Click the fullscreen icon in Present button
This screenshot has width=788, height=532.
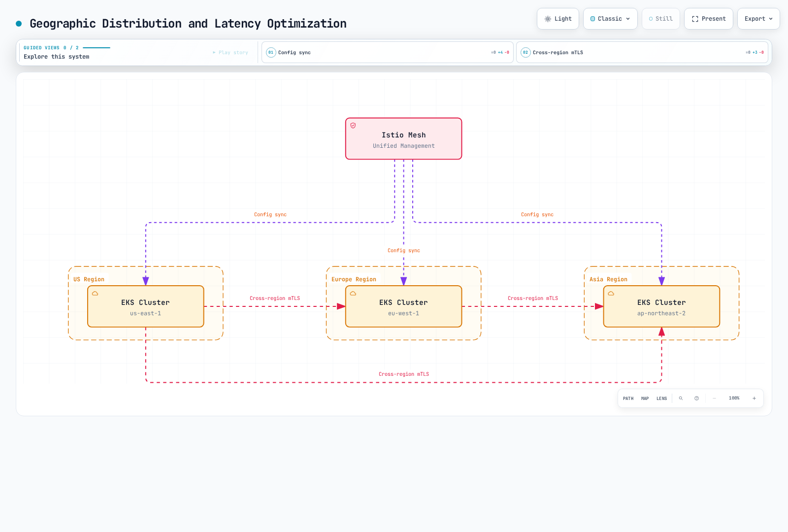click(x=695, y=19)
